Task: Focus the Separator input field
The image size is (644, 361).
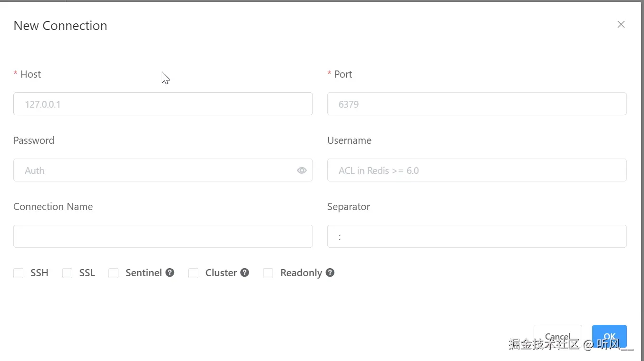Action: 477,236
